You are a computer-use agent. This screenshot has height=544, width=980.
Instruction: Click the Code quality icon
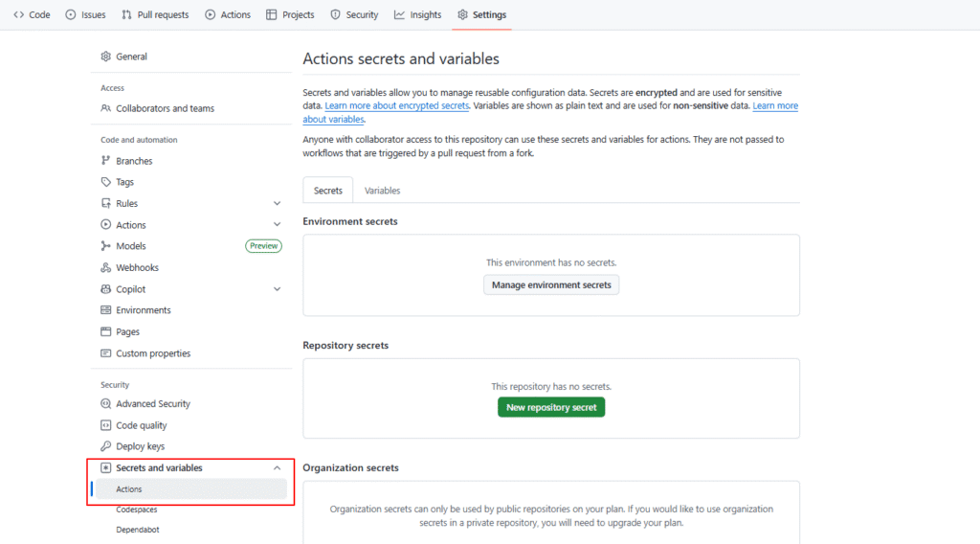point(106,425)
